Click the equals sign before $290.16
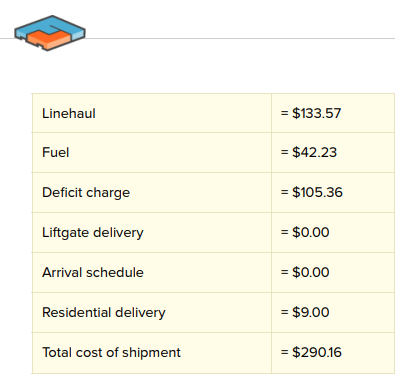This screenshot has width=404, height=381. click(x=284, y=352)
